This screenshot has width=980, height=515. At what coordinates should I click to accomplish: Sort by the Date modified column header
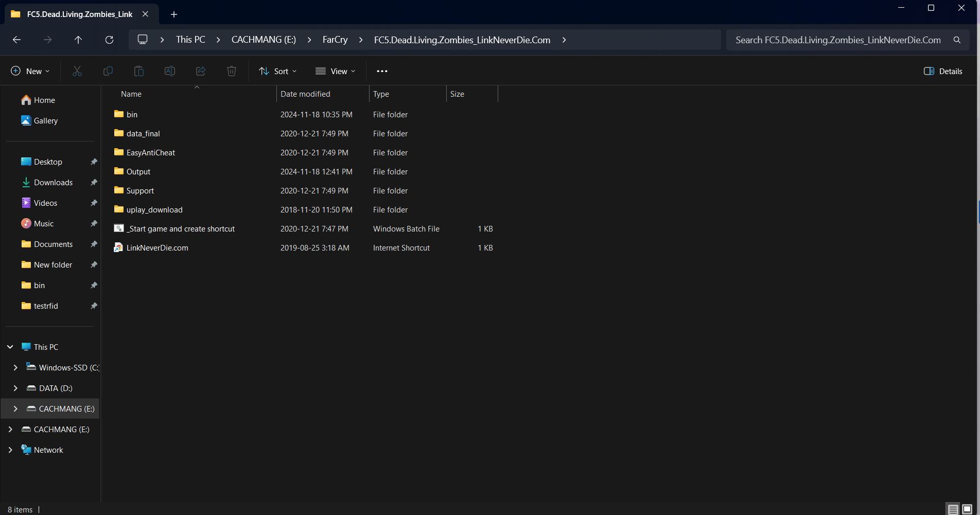pos(305,94)
